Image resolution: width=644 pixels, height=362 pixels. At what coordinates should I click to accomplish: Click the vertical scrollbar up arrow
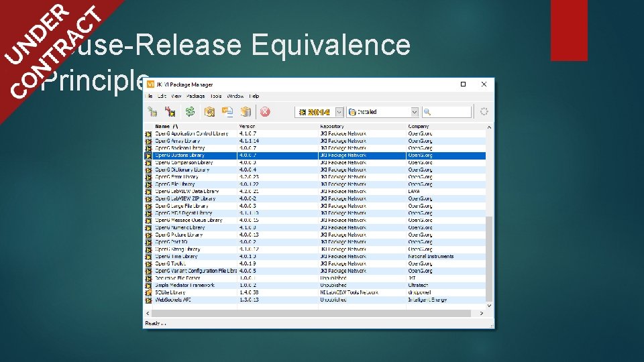[x=489, y=127]
